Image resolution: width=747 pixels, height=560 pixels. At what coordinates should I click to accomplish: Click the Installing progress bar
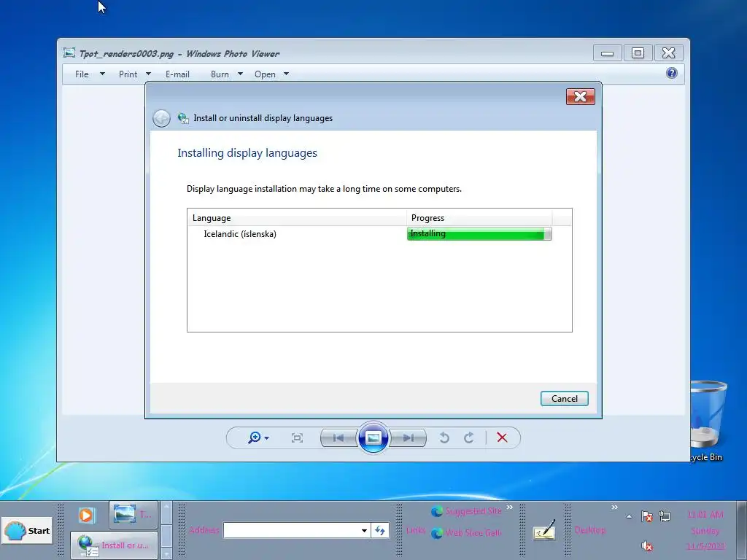point(479,234)
